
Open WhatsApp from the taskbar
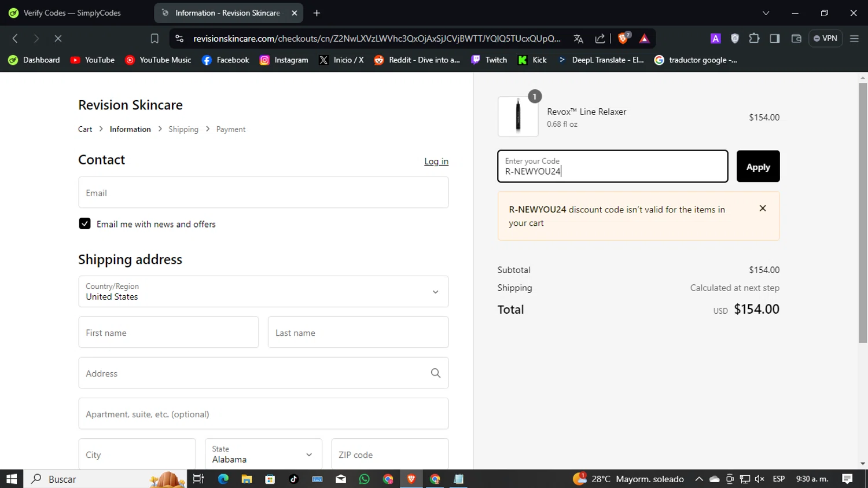pyautogui.click(x=364, y=479)
